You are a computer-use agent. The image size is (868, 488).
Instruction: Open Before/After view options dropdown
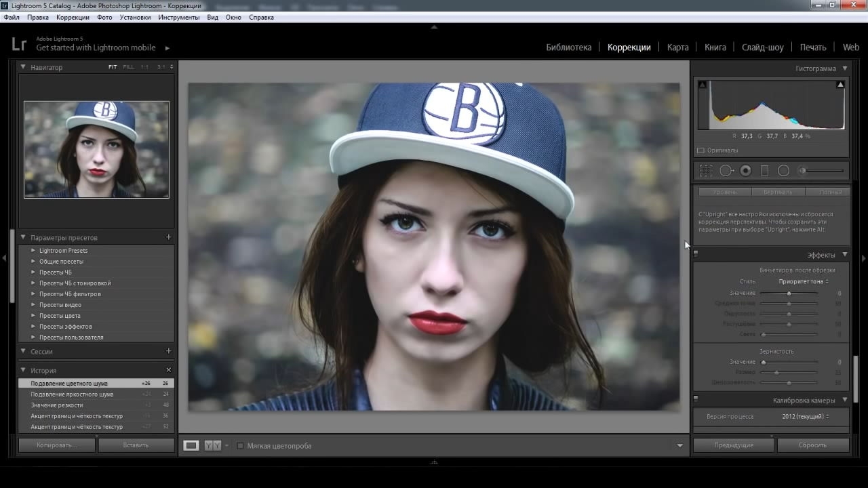tap(226, 445)
